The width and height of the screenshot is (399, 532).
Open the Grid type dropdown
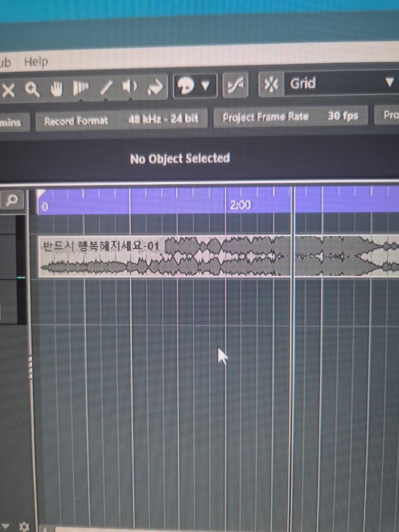click(x=390, y=82)
